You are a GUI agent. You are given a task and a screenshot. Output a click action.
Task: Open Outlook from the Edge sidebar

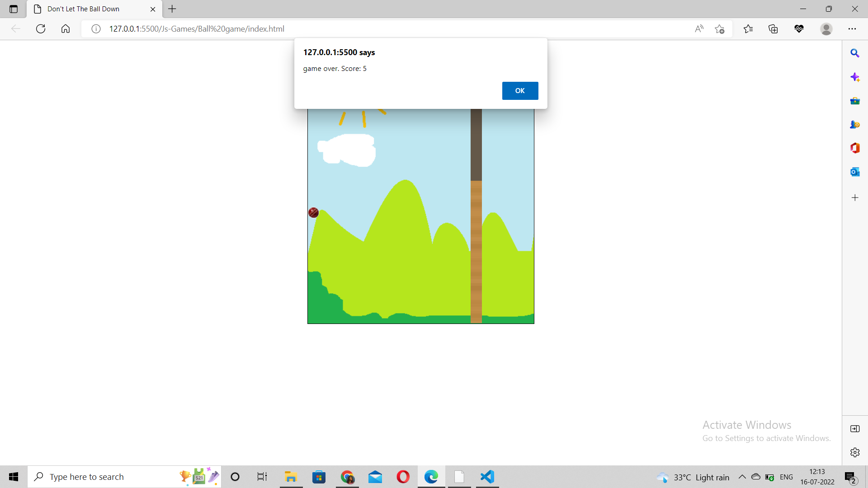pyautogui.click(x=855, y=172)
